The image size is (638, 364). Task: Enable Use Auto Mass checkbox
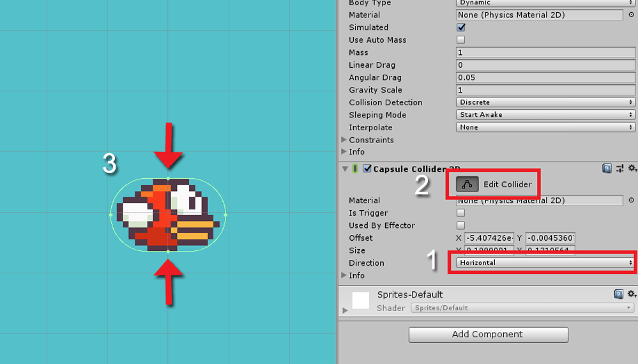pyautogui.click(x=460, y=40)
